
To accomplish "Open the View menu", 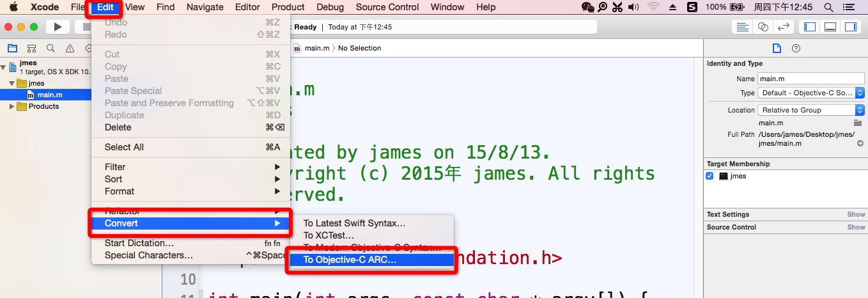I will 135,7.
